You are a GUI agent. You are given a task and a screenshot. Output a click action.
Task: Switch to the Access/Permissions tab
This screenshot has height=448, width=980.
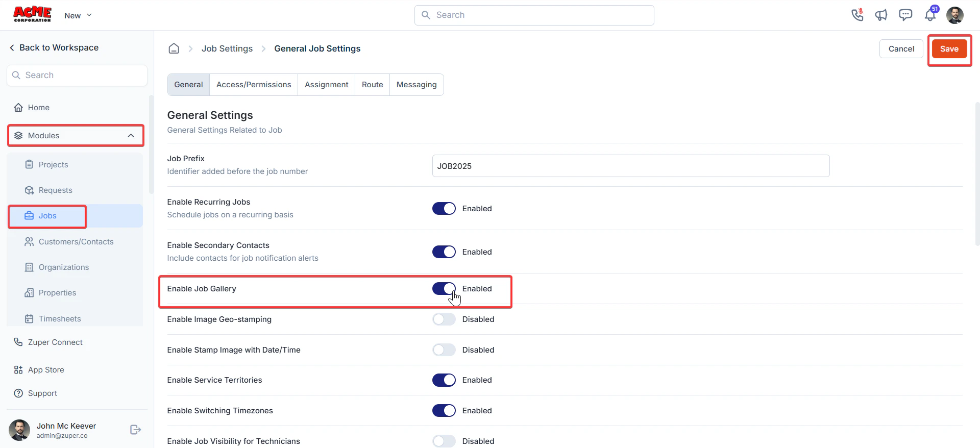click(x=254, y=85)
